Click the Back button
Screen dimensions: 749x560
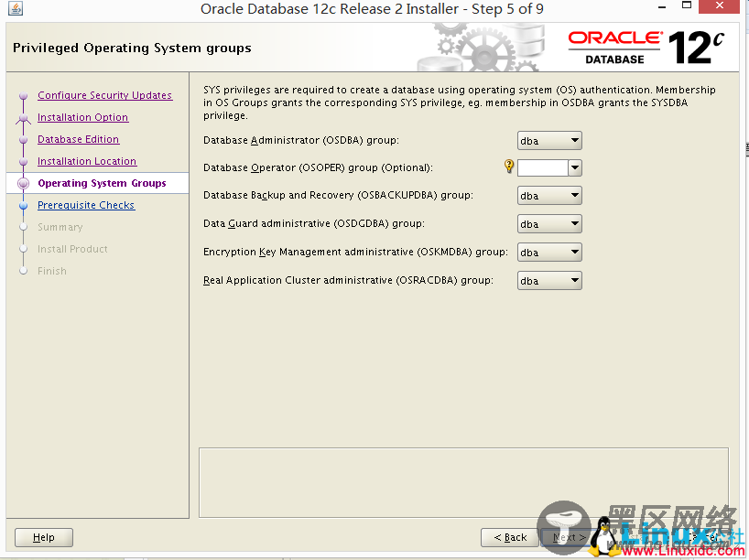coord(510,537)
